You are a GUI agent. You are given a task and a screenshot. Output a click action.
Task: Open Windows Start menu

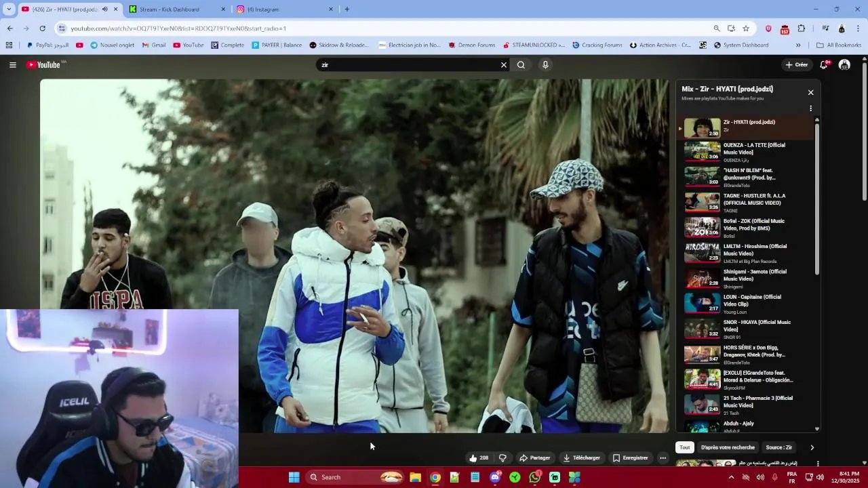[x=294, y=477]
